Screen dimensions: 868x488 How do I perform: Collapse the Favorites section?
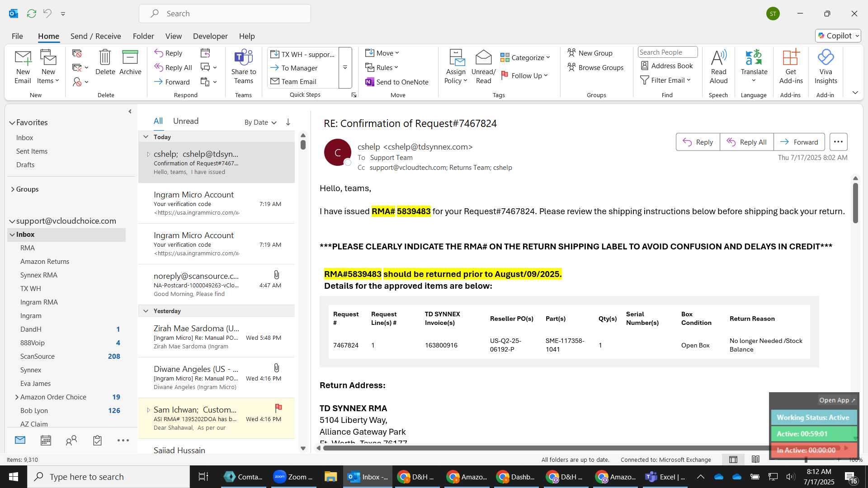(x=12, y=122)
